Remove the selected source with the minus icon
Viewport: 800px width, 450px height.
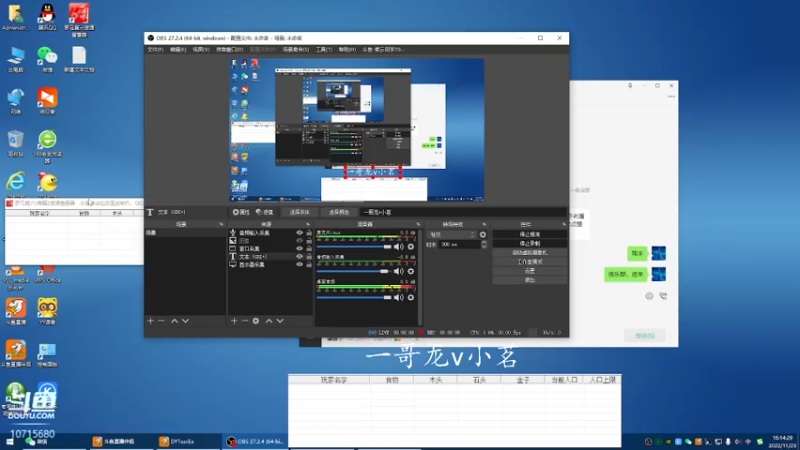pyautogui.click(x=244, y=321)
